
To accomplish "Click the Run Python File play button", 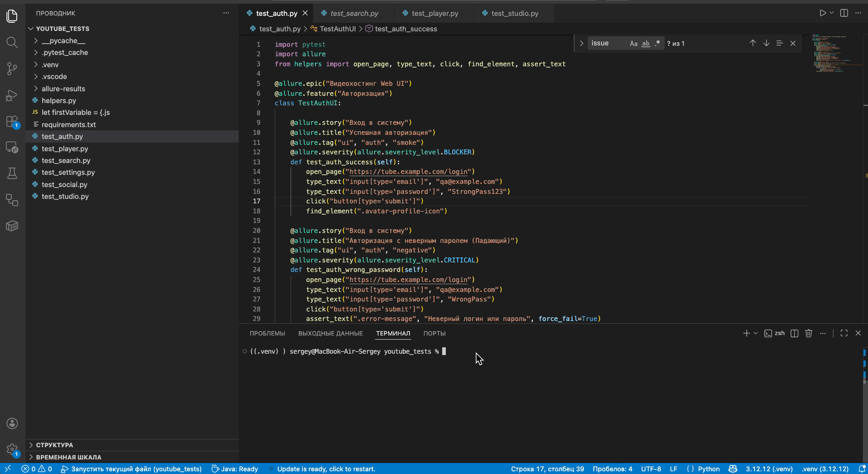I will (x=823, y=13).
